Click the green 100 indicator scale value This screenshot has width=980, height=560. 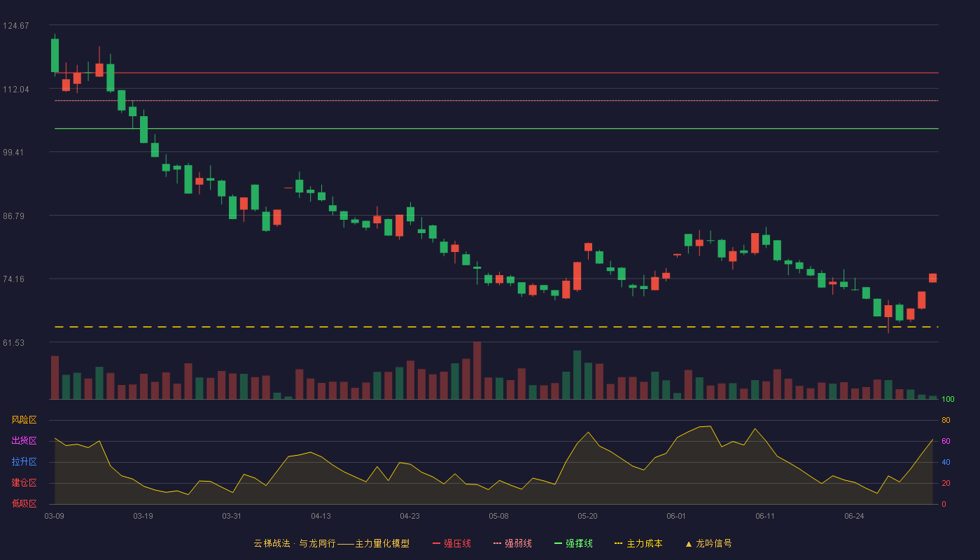(x=948, y=400)
